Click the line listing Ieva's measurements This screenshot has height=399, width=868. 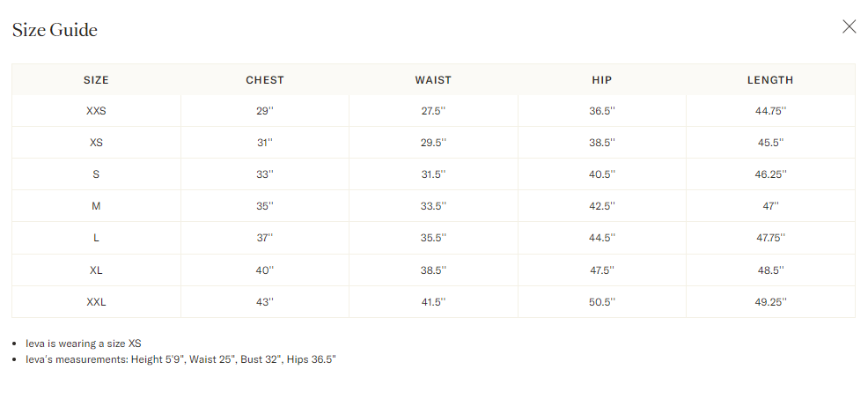[181, 359]
